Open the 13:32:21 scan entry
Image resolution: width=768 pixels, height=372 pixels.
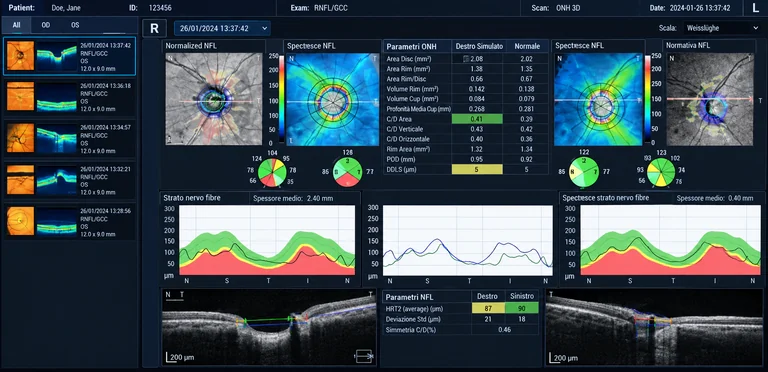point(70,180)
